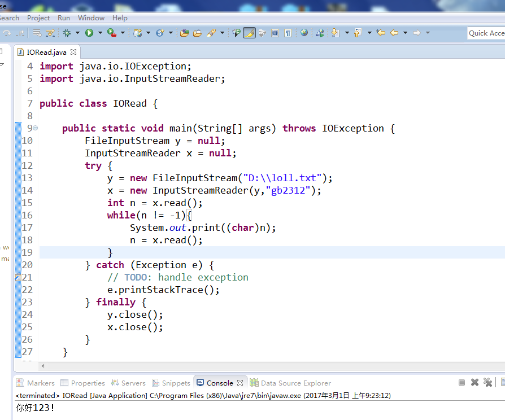Click the Drop to Frame icon

37,33
